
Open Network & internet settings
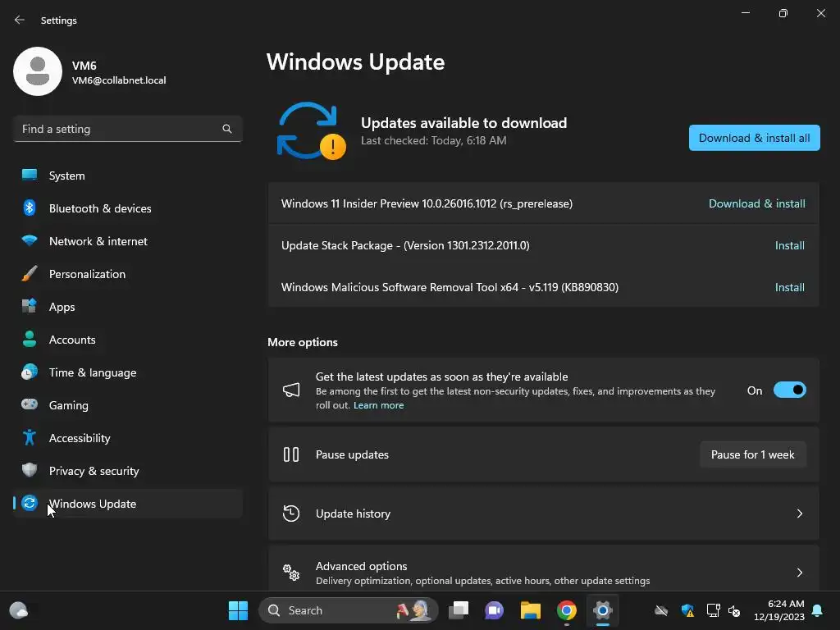pos(128,241)
